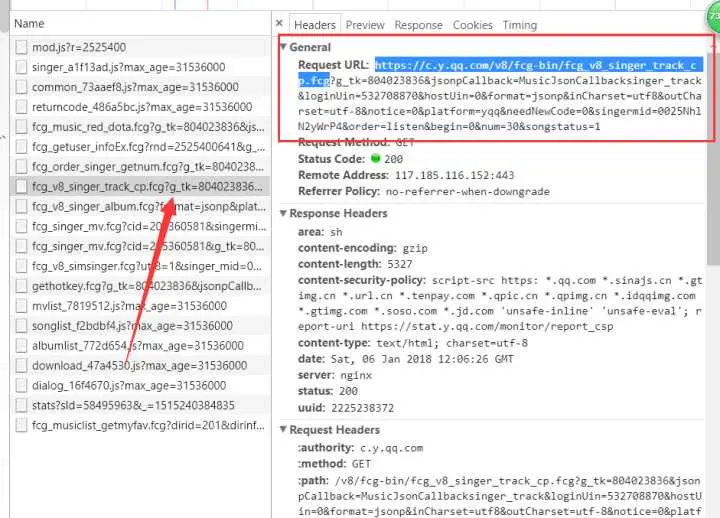Switch to the Headers tab

(315, 25)
